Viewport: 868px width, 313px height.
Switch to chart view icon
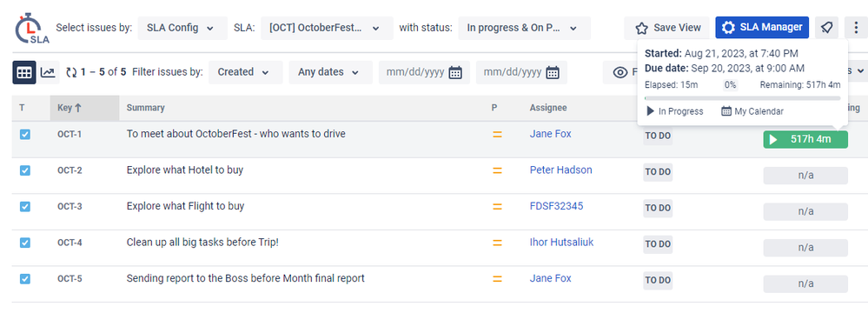pyautogui.click(x=49, y=72)
